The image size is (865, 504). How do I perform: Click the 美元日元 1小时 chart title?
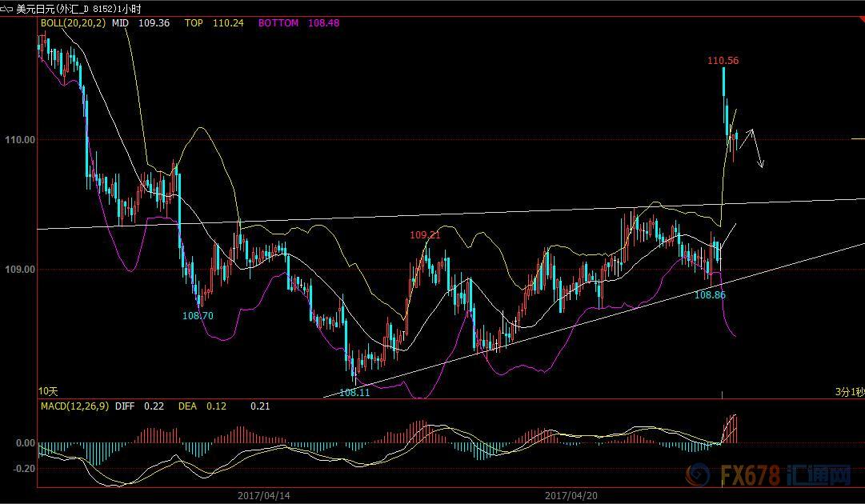click(78, 10)
